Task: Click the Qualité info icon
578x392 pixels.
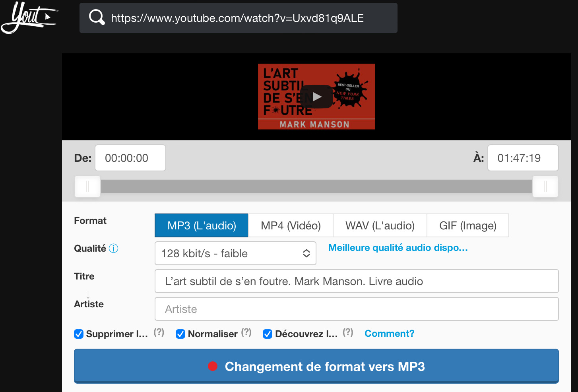Action: coord(114,248)
